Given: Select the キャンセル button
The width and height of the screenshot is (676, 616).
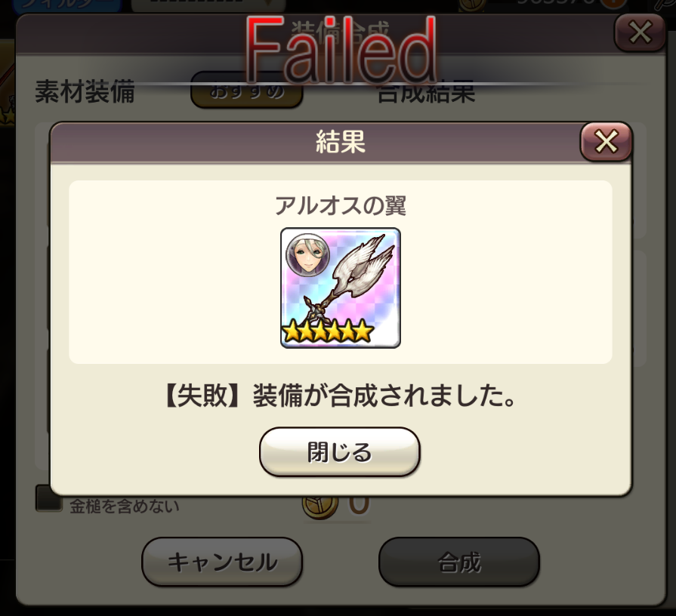Looking at the screenshot, I should point(222,562).
